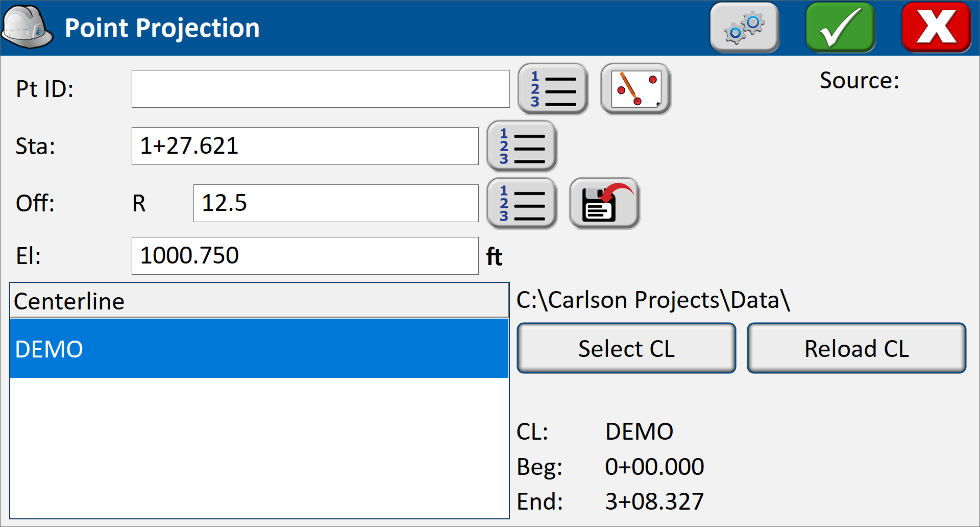Click the Centerline column header
Image resolution: width=980 pixels, height=527 pixels.
[259, 301]
